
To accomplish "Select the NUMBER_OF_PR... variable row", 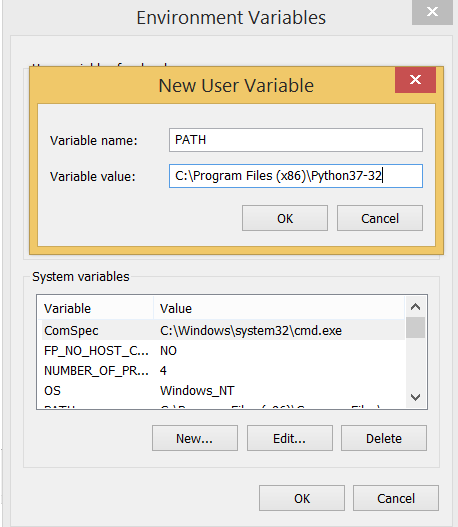I will click(221, 370).
